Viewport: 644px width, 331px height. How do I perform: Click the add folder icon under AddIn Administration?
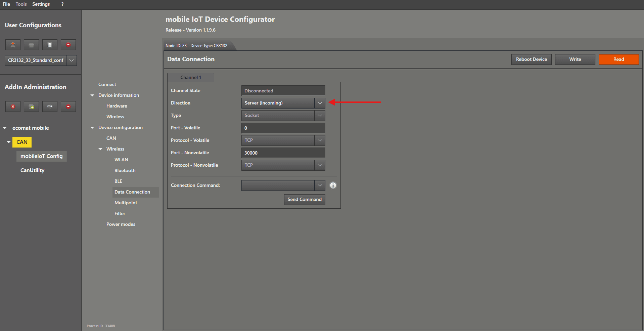31,107
